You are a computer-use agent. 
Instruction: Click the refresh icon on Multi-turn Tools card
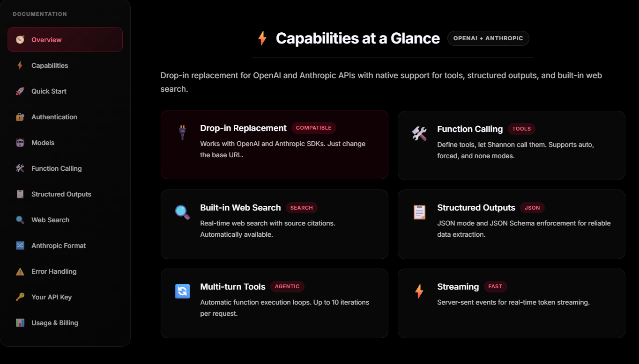coord(183,291)
